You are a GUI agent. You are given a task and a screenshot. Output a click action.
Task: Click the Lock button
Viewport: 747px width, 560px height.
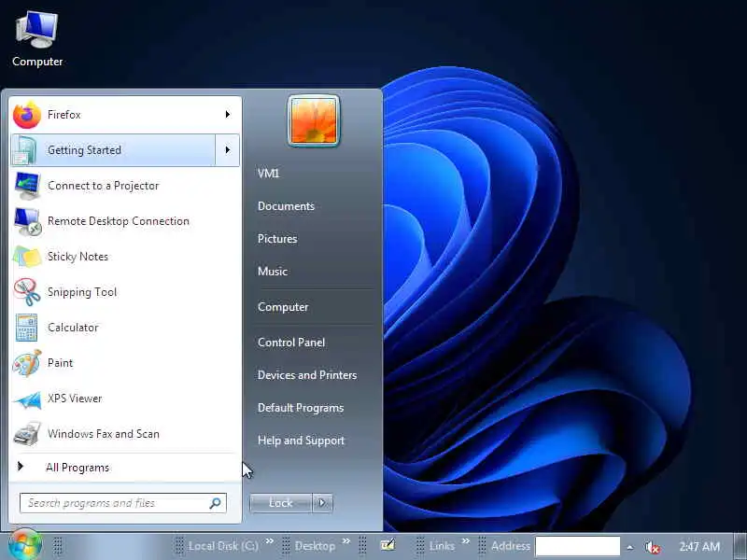point(281,503)
